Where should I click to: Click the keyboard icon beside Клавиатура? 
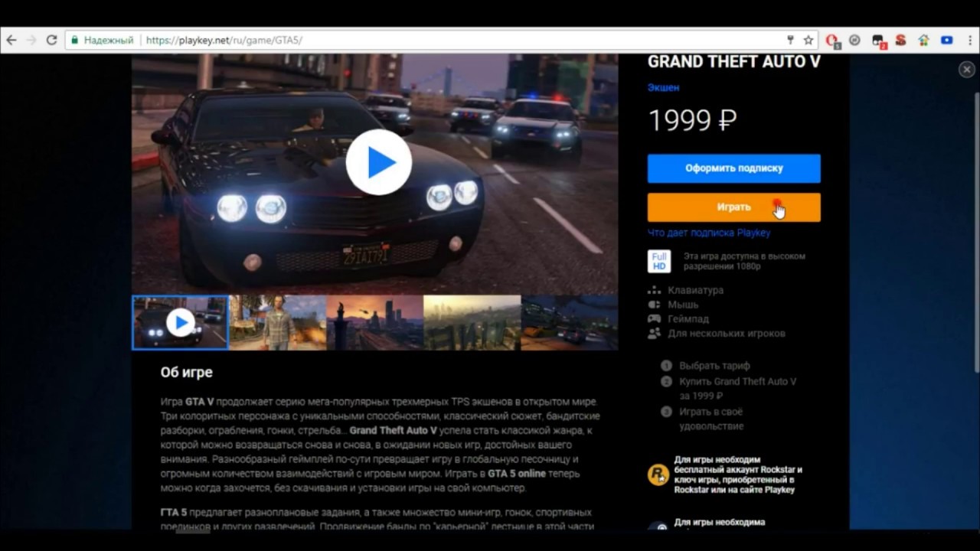click(x=654, y=290)
